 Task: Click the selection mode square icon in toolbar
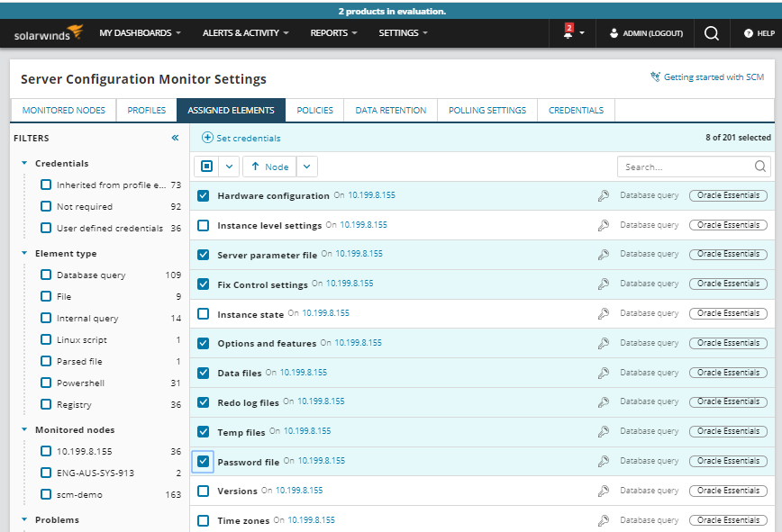tap(205, 166)
